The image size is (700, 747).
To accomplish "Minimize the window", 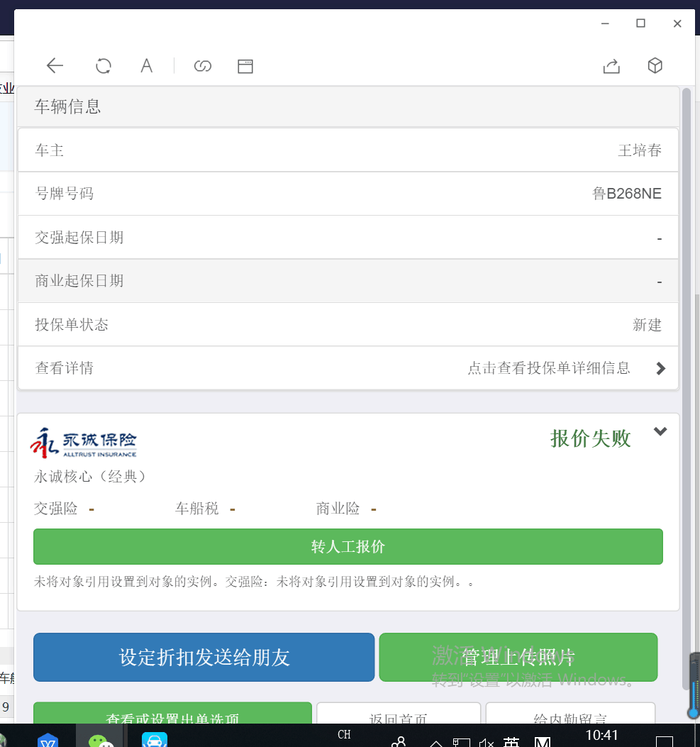I will coord(605,23).
